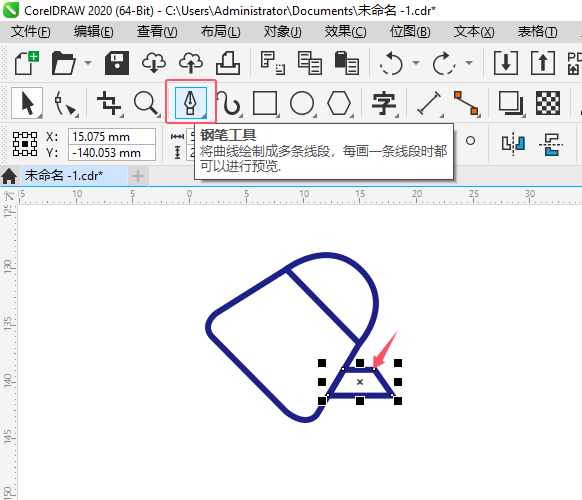582x500 pixels.
Task: Click the X position input field
Action: coord(112,137)
